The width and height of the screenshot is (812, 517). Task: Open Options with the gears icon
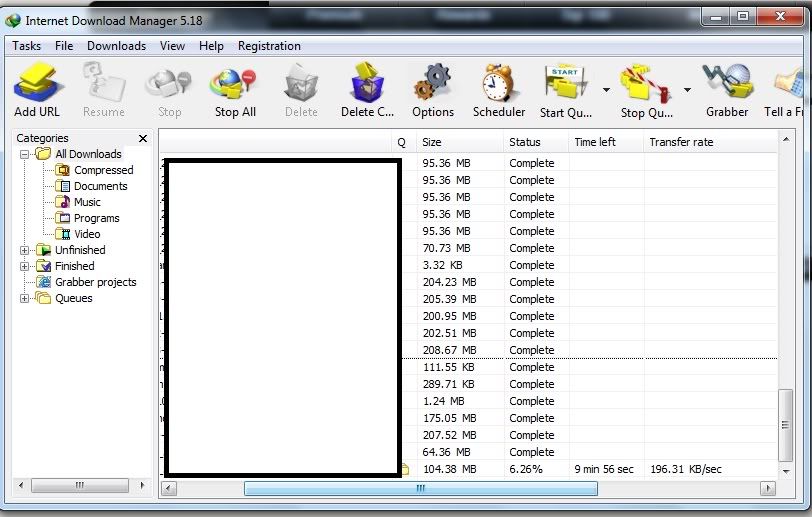click(x=433, y=83)
